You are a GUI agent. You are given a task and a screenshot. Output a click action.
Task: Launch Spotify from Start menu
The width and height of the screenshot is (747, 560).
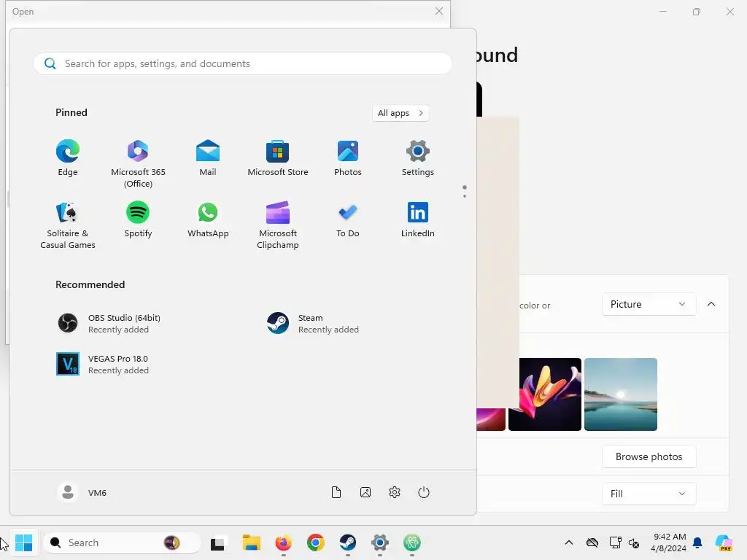click(x=138, y=219)
